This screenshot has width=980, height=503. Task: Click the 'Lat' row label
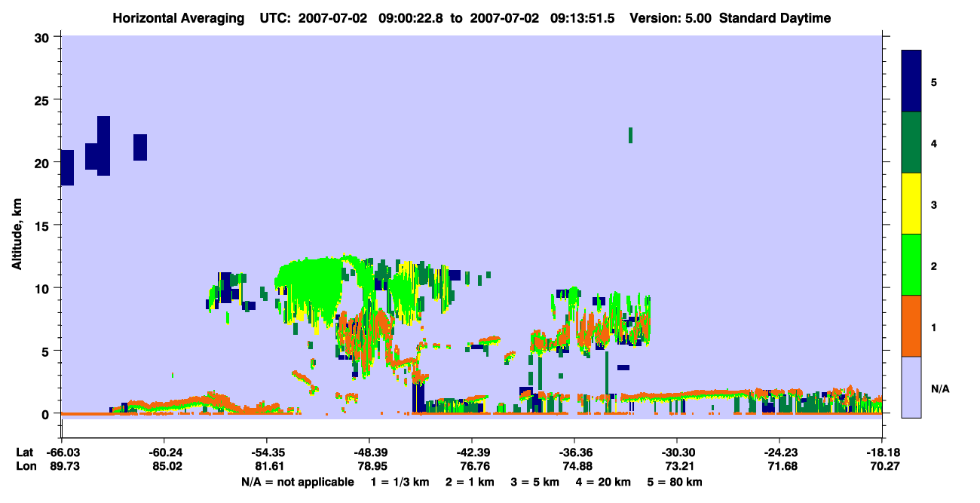[x=24, y=452]
